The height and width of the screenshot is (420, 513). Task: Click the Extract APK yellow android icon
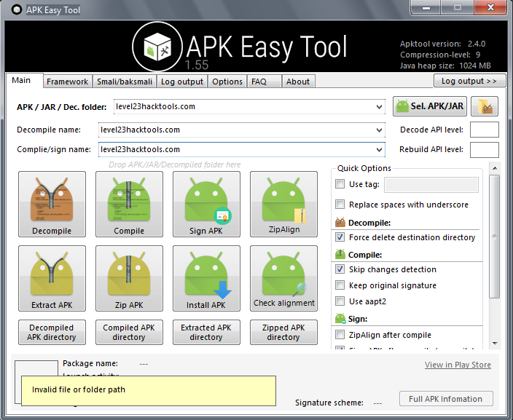pos(52,278)
